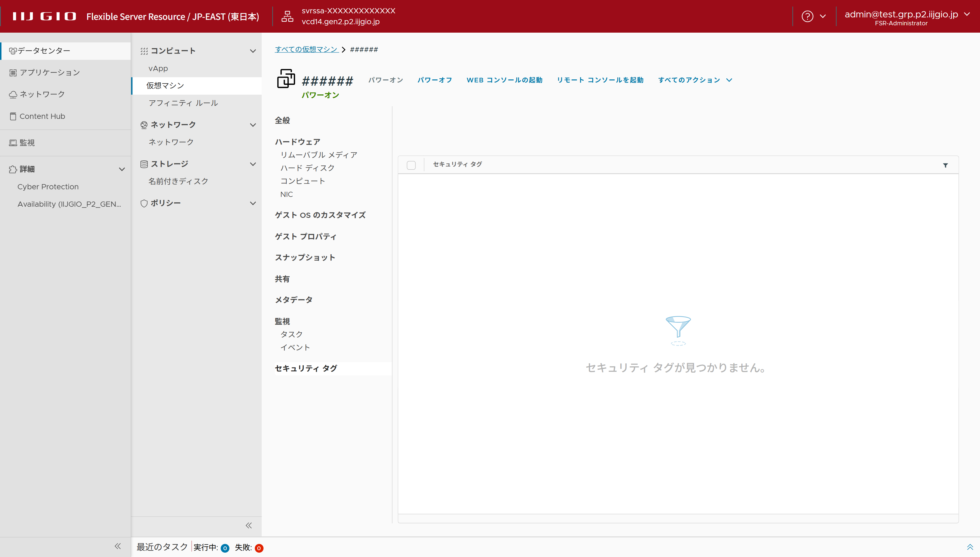Click the failed tasks count badge

259,548
